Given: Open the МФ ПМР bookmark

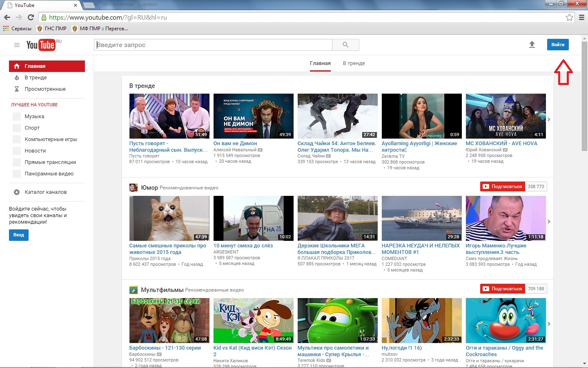Looking at the screenshot, I should point(100,29).
